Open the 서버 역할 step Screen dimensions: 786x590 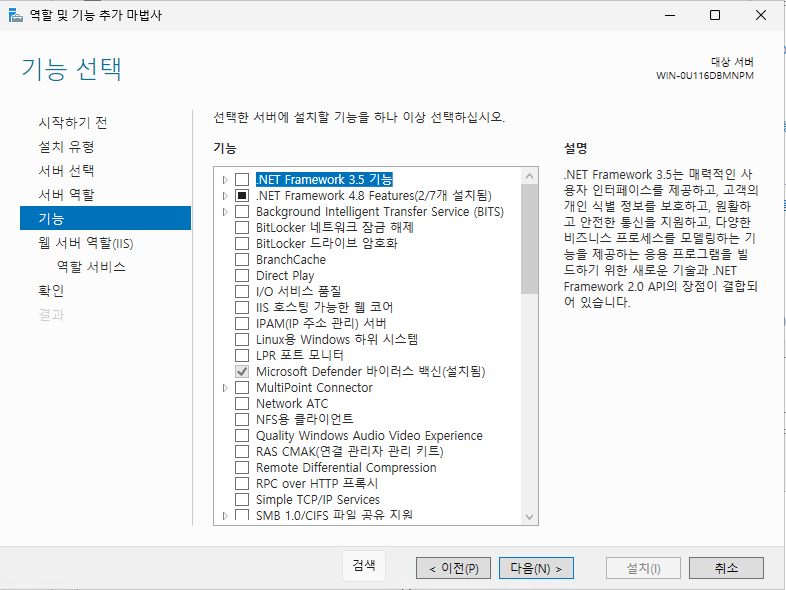click(x=67, y=194)
